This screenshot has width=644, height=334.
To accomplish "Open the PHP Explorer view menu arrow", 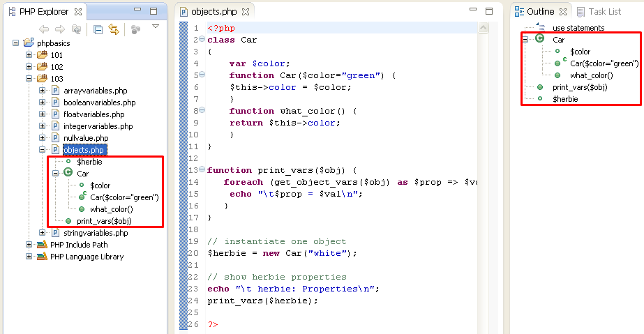I will (156, 26).
